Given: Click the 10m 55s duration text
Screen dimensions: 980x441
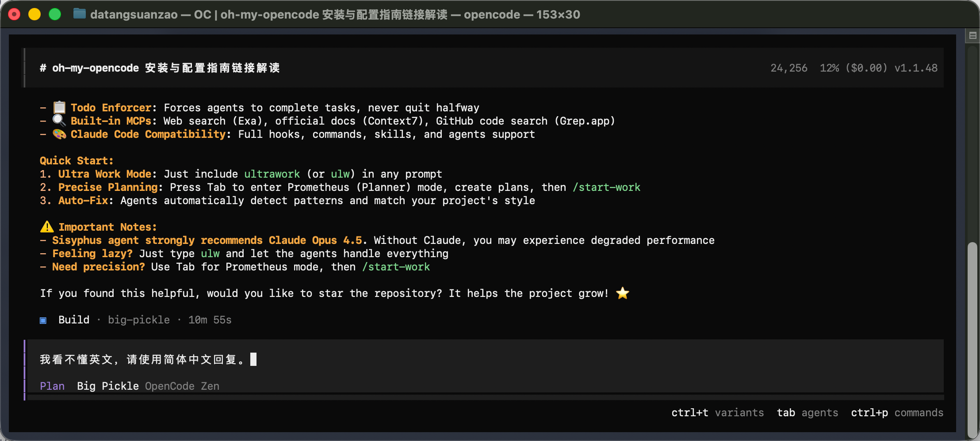Looking at the screenshot, I should 210,319.
